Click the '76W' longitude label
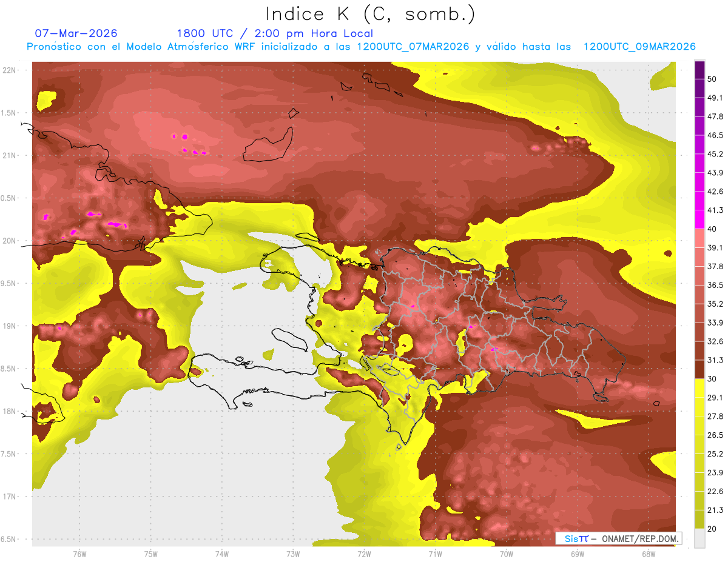The height and width of the screenshot is (562, 728). [79, 554]
